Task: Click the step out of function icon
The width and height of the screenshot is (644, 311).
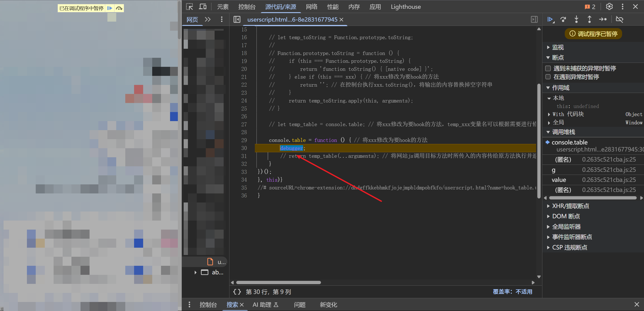Action: tap(589, 19)
